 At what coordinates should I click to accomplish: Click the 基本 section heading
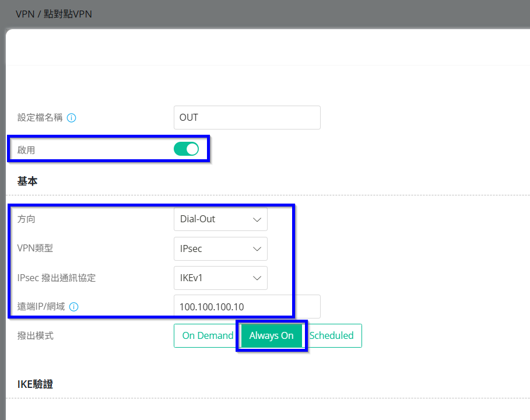[27, 181]
